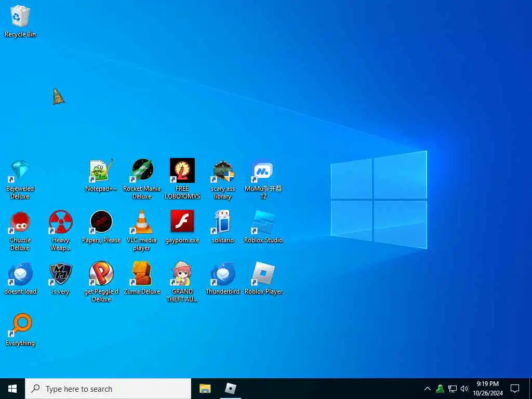Select the solitario shortcut
Screen dimensions: 532x399
[223, 227]
